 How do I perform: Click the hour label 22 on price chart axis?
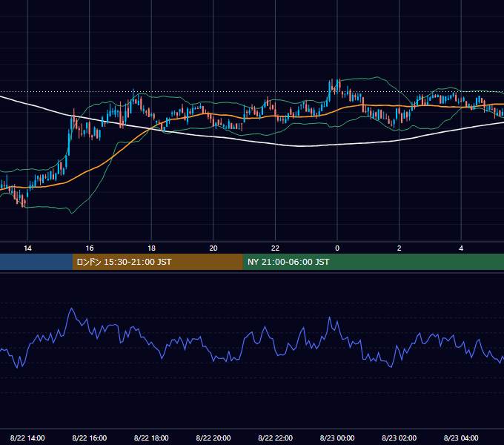click(x=275, y=248)
